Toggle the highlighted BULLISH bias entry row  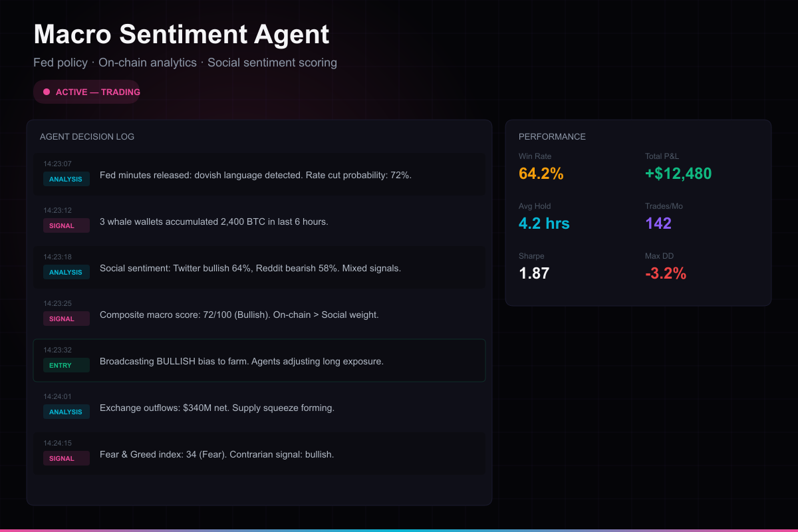tap(259, 361)
